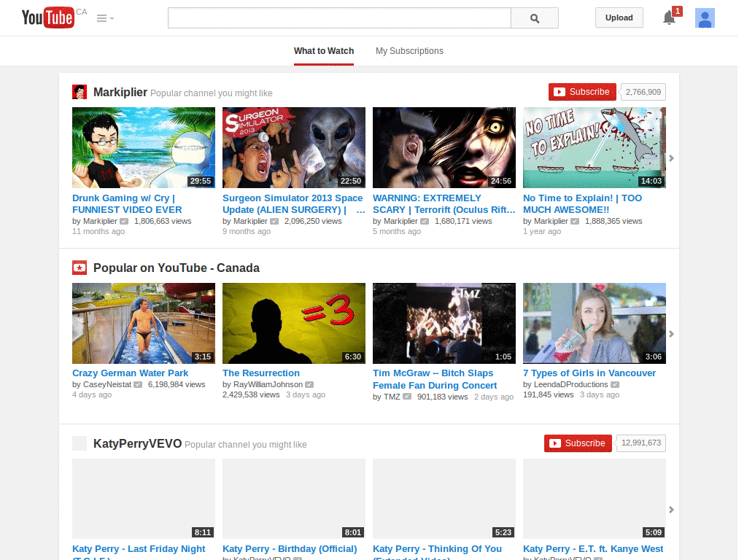Play 7 Types of Girls in Vancouver thumbnail

coord(595,323)
